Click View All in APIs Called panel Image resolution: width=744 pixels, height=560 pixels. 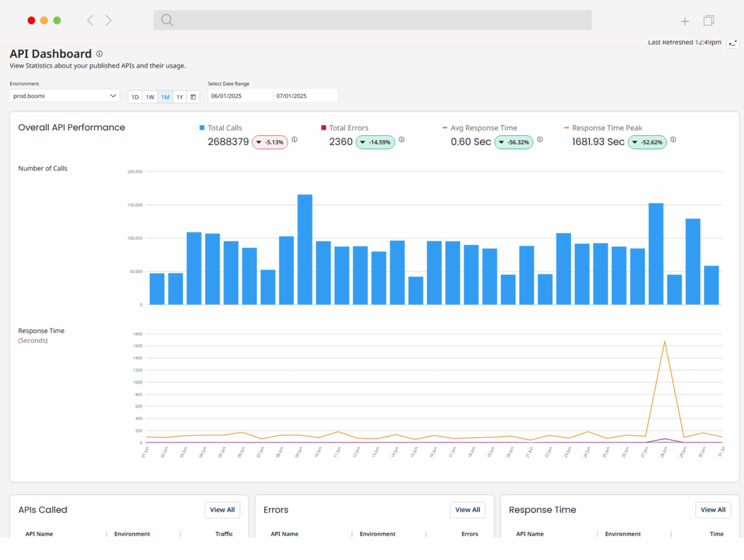tap(222, 510)
